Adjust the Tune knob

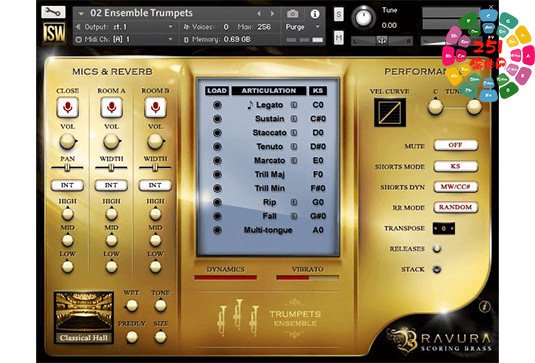coord(363,17)
